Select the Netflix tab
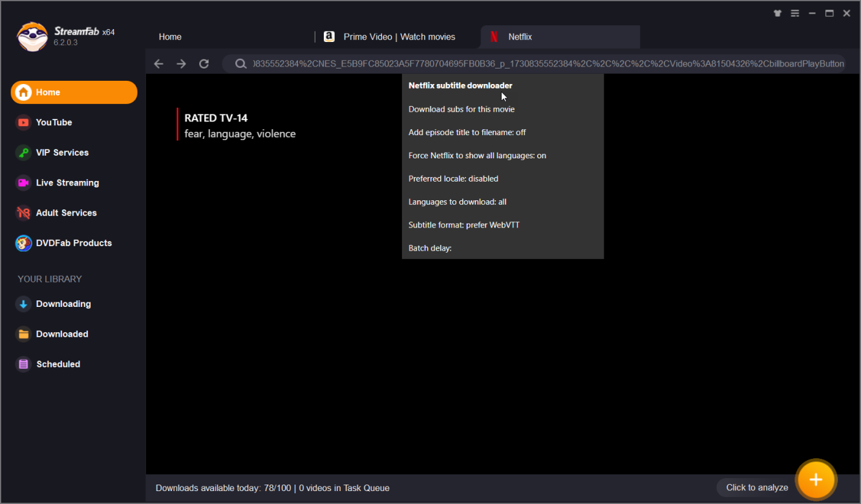861x504 pixels. coord(560,37)
